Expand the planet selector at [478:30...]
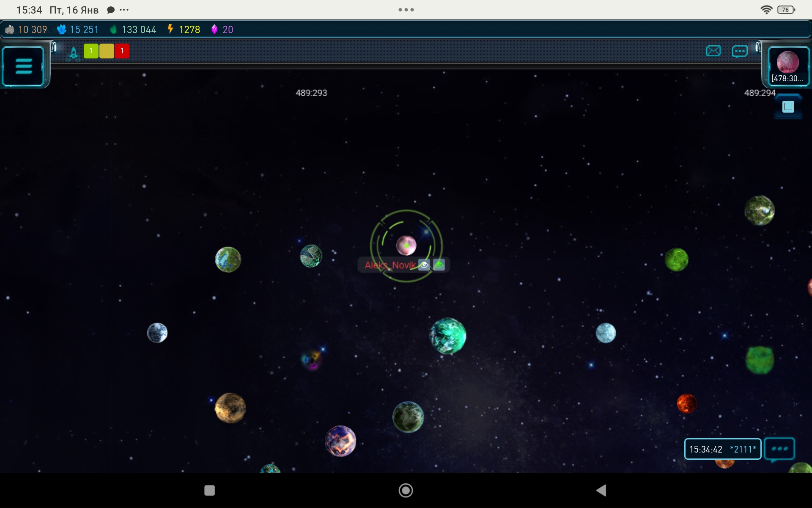This screenshot has width=812, height=508. [x=787, y=66]
